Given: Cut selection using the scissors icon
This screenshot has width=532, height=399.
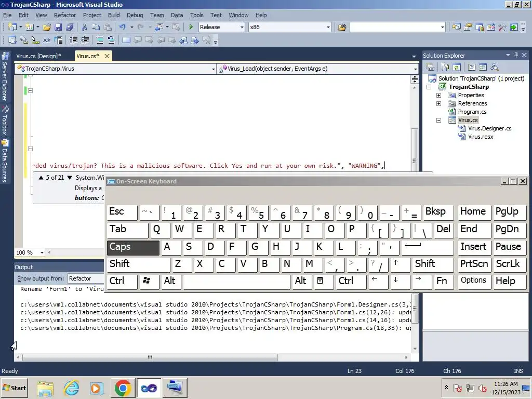Looking at the screenshot, I should pos(85,27).
